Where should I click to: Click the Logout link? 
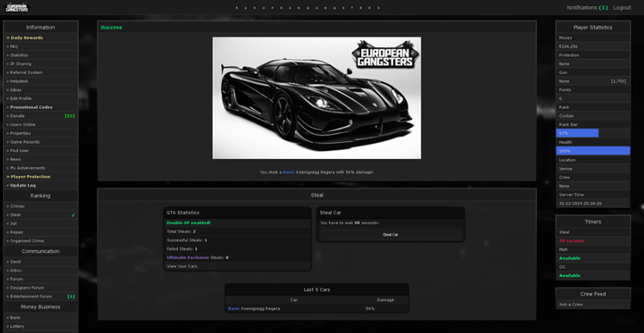(622, 8)
